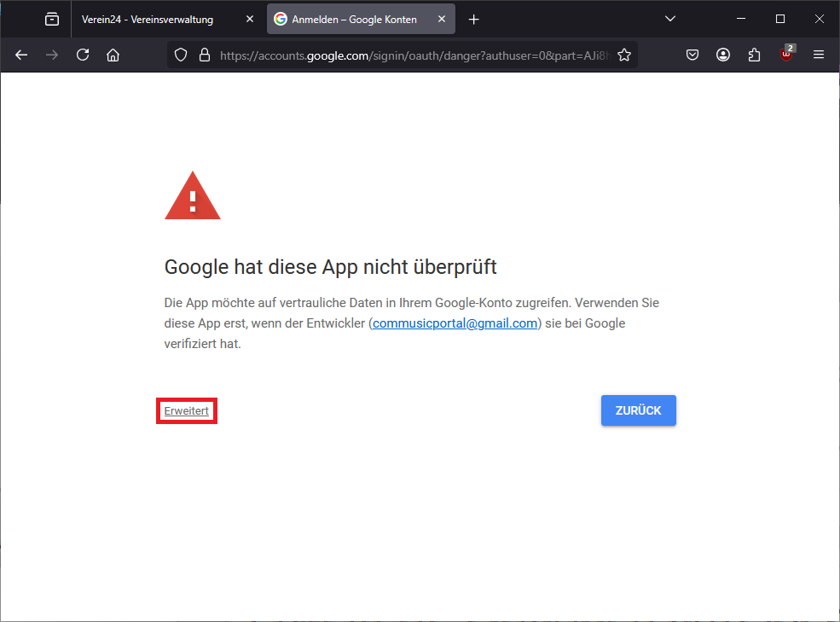Image resolution: width=840 pixels, height=622 pixels.
Task: Open the extensions puzzle icon
Action: pyautogui.click(x=754, y=55)
